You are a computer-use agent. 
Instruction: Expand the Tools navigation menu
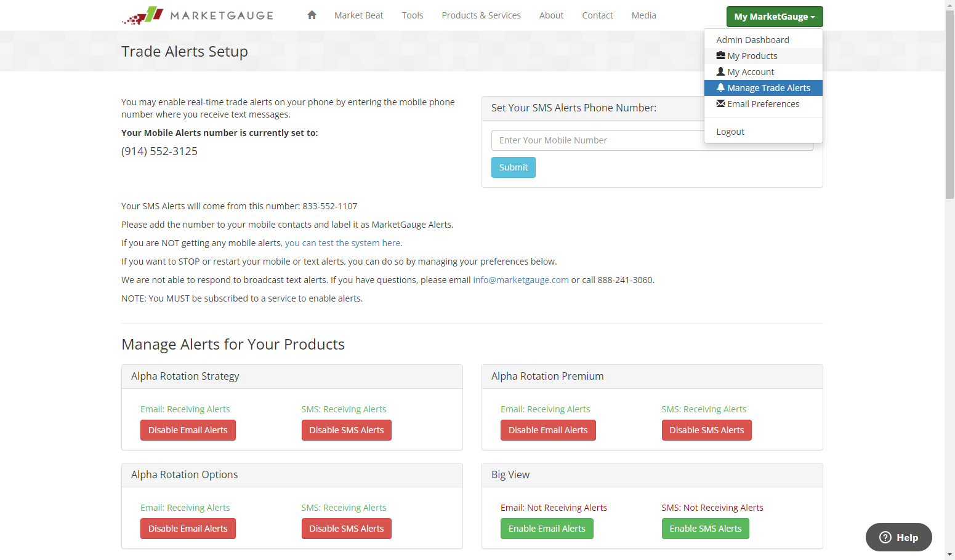(413, 15)
